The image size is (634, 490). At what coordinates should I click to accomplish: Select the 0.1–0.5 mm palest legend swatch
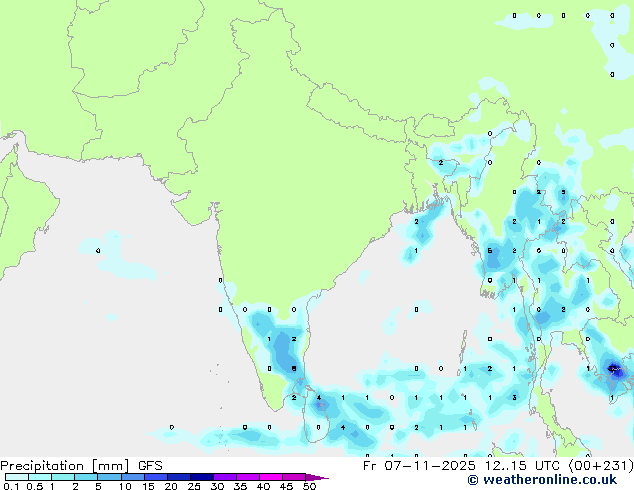17,477
